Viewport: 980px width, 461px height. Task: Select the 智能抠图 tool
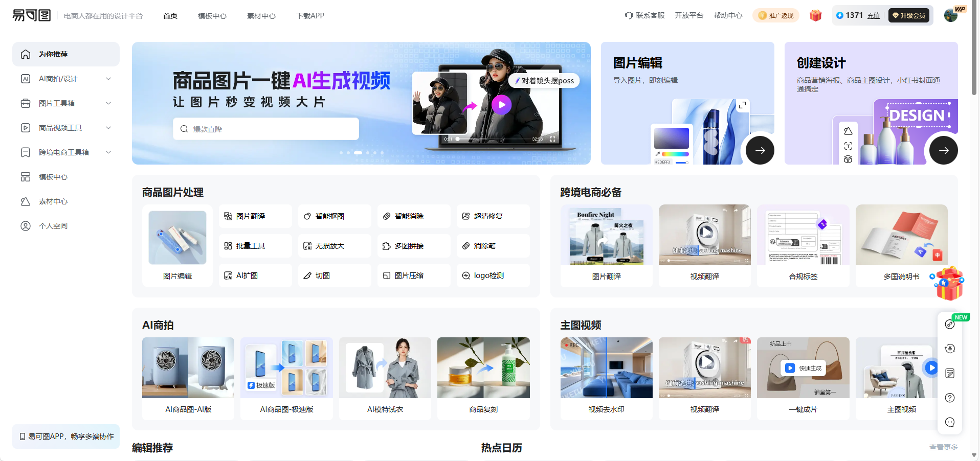[x=335, y=216]
